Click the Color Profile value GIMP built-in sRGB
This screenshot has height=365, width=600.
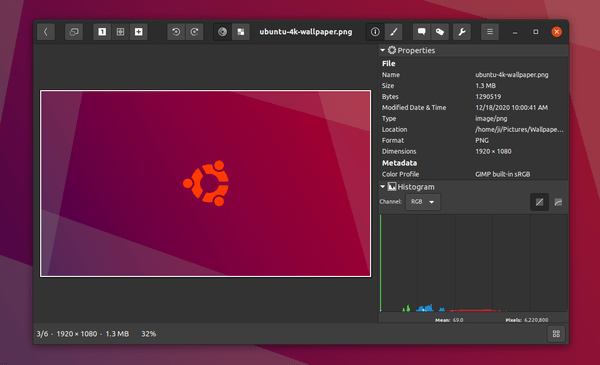502,174
